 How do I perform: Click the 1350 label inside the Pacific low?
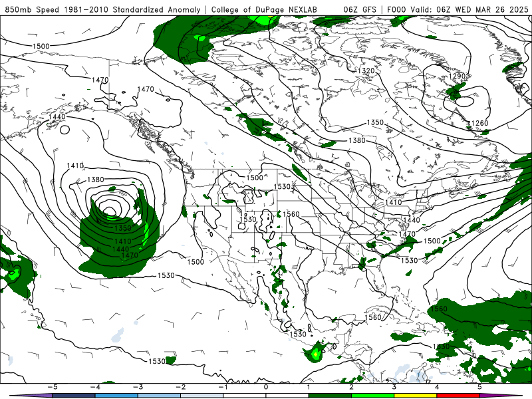tap(122, 228)
